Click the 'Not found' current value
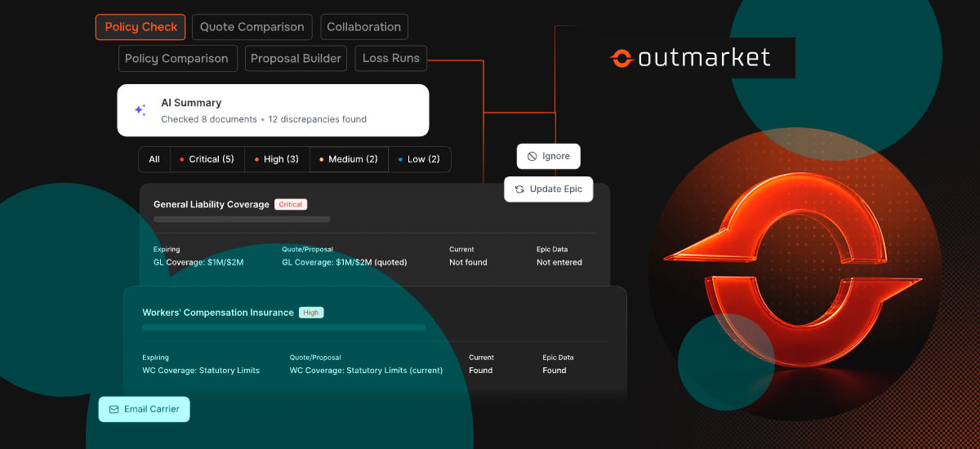Image resolution: width=980 pixels, height=449 pixels. pos(468,262)
